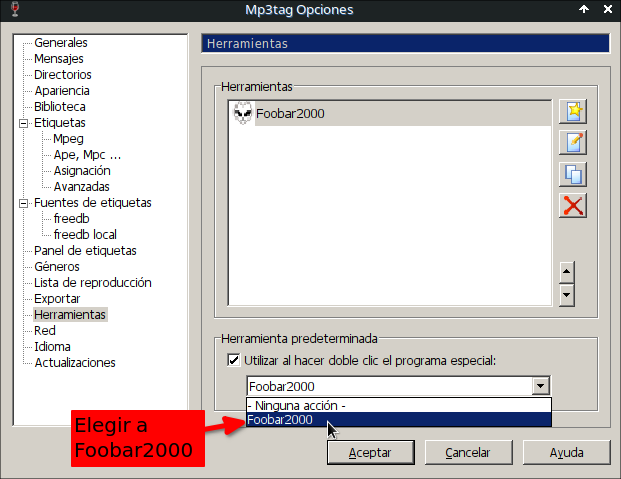Open the Actualizaciones settings page

75,363
